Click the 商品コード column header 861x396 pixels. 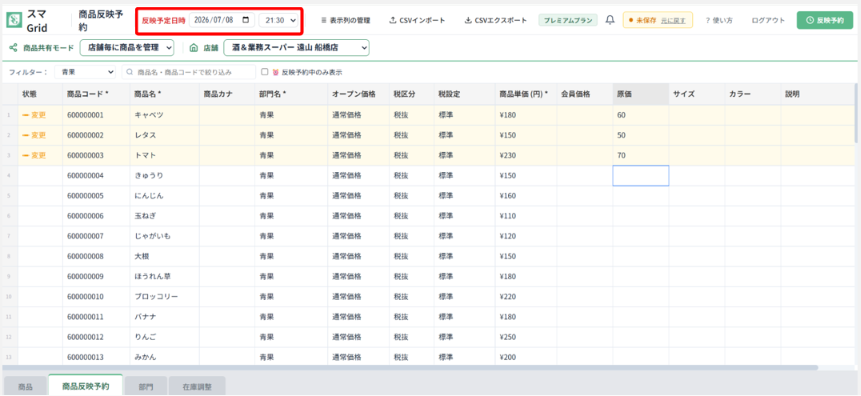coord(96,94)
